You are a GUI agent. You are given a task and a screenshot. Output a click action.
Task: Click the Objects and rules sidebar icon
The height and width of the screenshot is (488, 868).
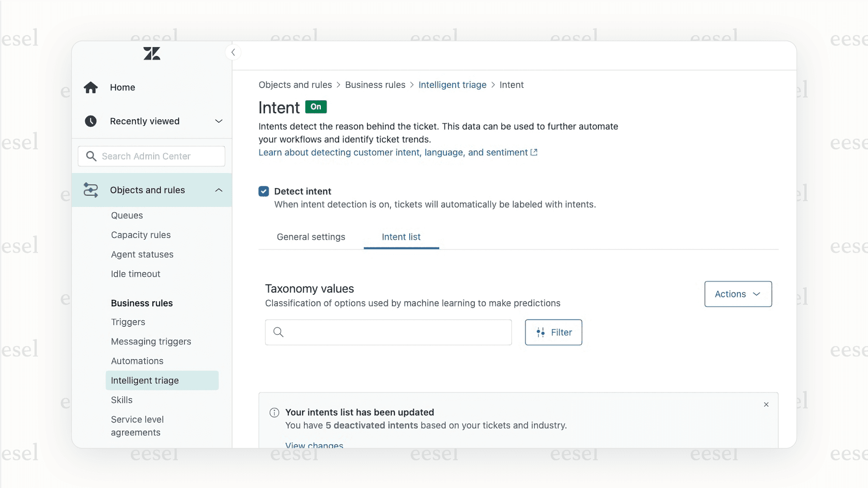[x=90, y=190]
